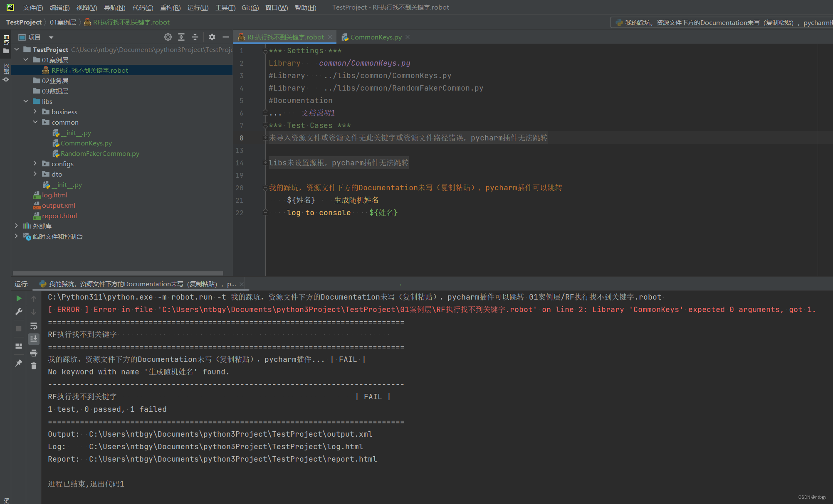Toggle scroll to end of console

34,339
